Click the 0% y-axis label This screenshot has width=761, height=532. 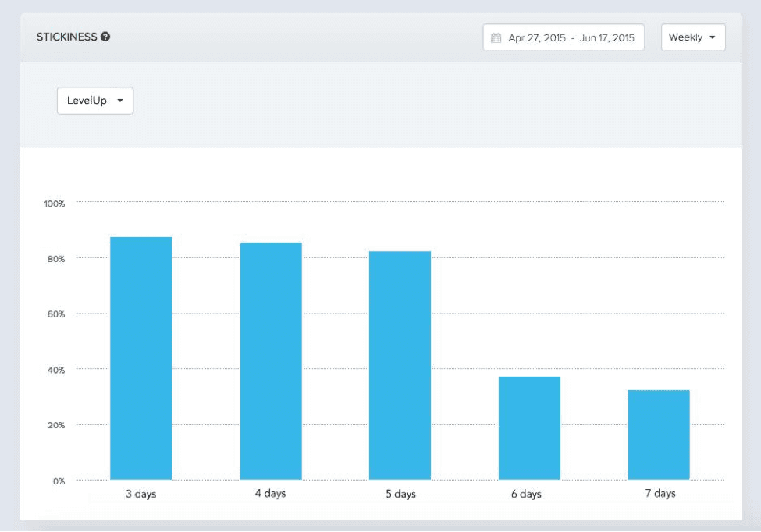(59, 481)
